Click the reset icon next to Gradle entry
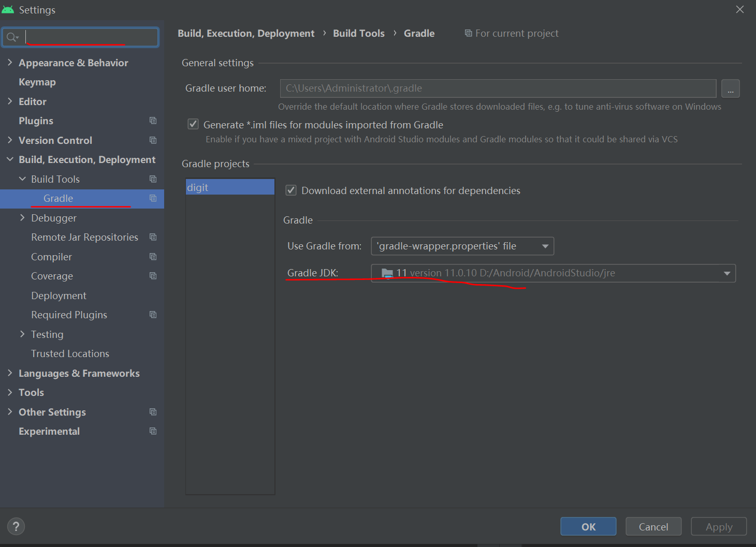The width and height of the screenshot is (756, 547). coord(153,198)
